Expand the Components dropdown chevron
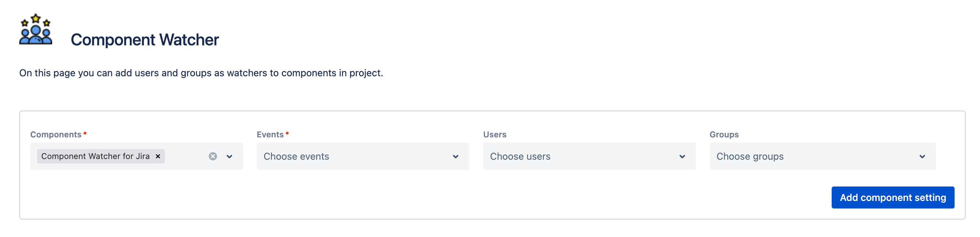 [229, 156]
